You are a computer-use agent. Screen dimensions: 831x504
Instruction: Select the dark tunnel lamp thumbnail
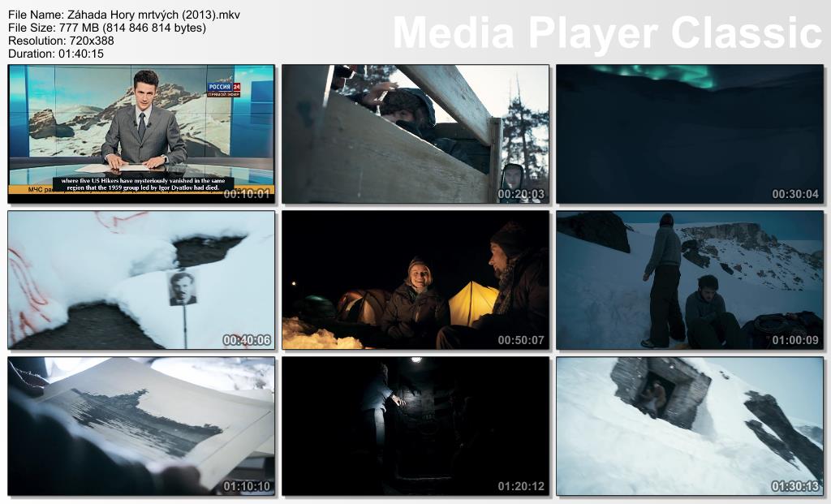tap(415, 426)
